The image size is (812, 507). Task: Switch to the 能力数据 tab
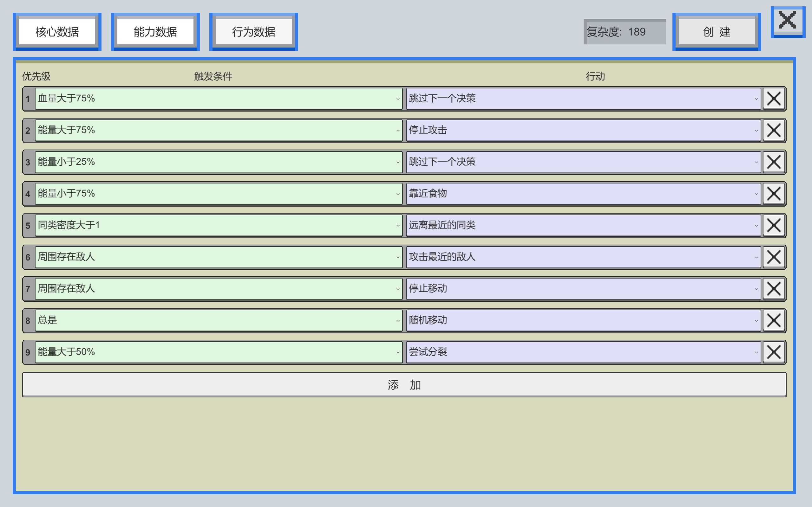tap(155, 31)
